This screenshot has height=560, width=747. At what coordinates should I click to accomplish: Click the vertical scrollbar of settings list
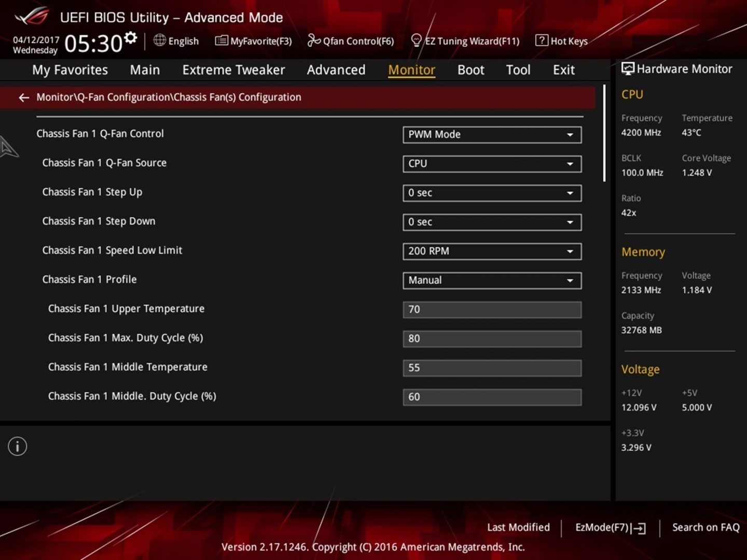[604, 133]
